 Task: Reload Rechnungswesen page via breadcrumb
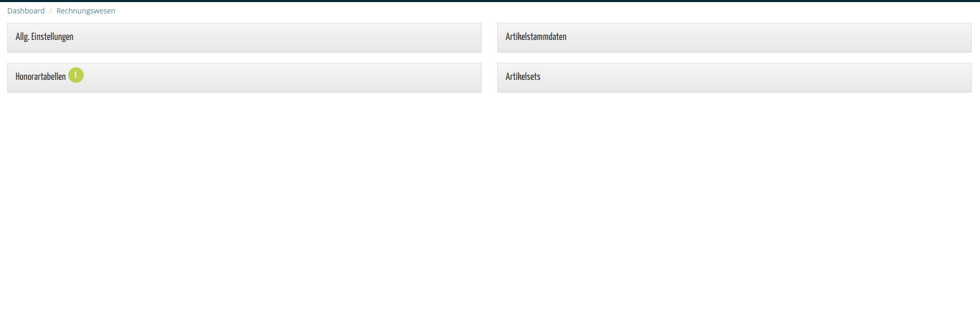pyautogui.click(x=86, y=11)
